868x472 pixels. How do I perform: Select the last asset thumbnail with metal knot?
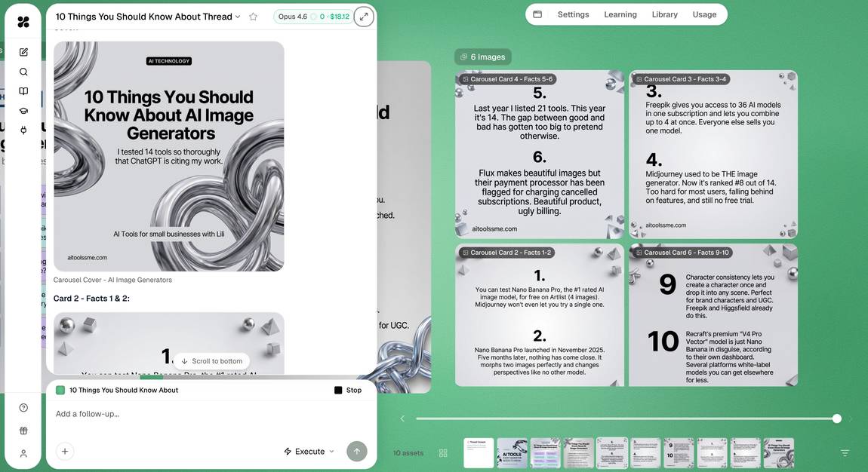(779, 453)
